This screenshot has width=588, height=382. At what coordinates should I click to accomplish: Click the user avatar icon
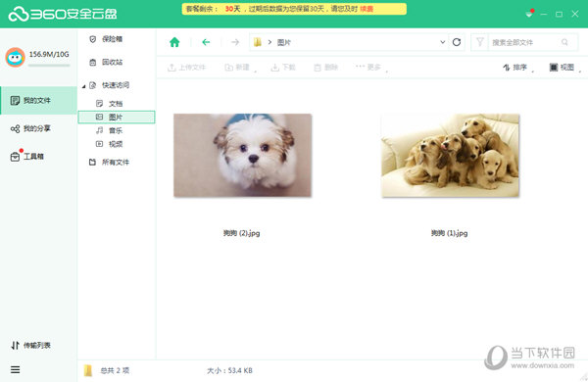coord(15,58)
